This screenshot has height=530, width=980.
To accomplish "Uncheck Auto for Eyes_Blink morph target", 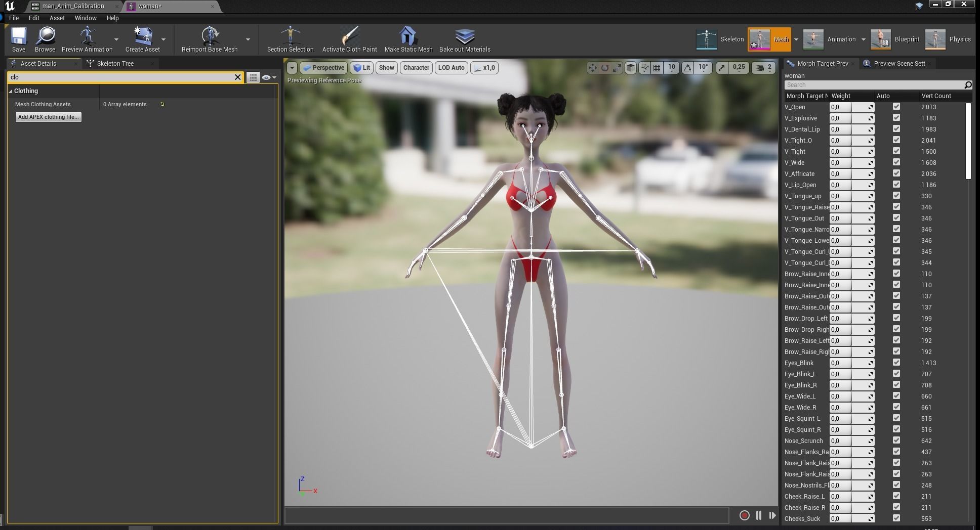I will coord(896,363).
